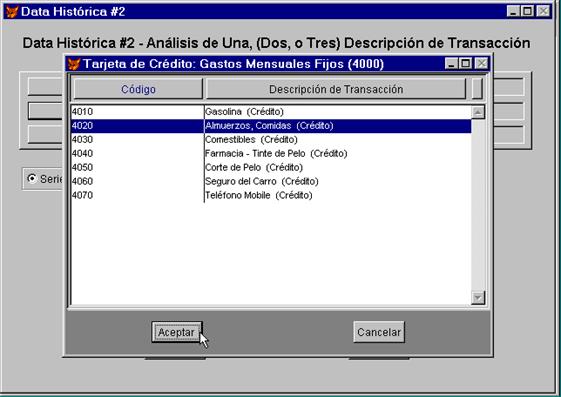Sort by the Código column header
Screen dimensions: 561x397
click(x=138, y=89)
